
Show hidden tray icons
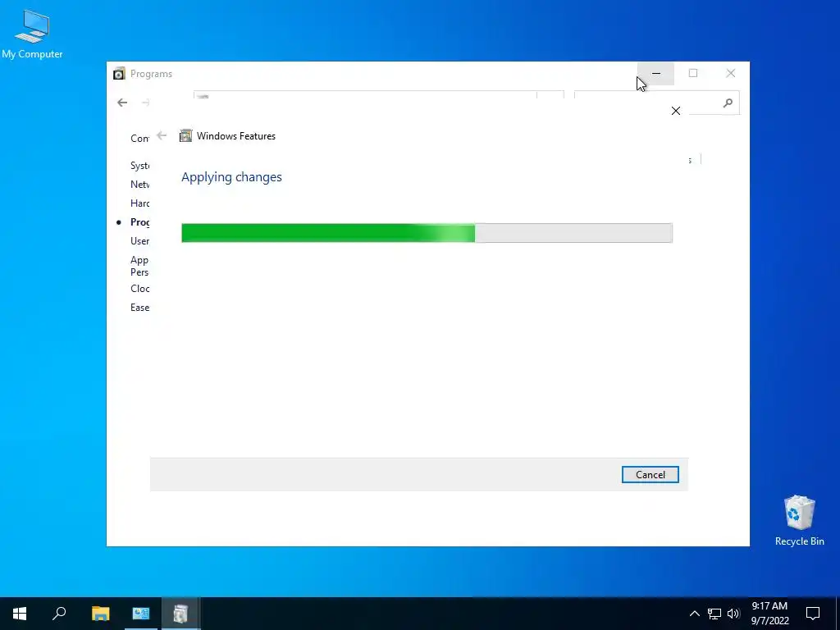(x=694, y=614)
